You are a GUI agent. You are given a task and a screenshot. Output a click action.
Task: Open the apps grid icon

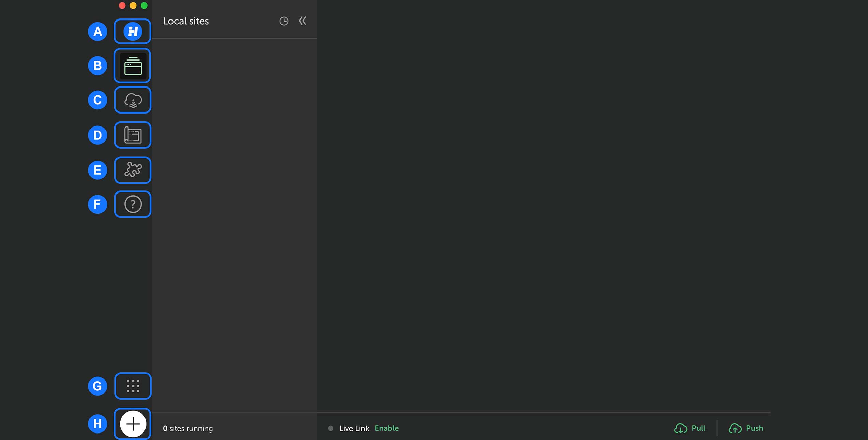[x=133, y=386]
